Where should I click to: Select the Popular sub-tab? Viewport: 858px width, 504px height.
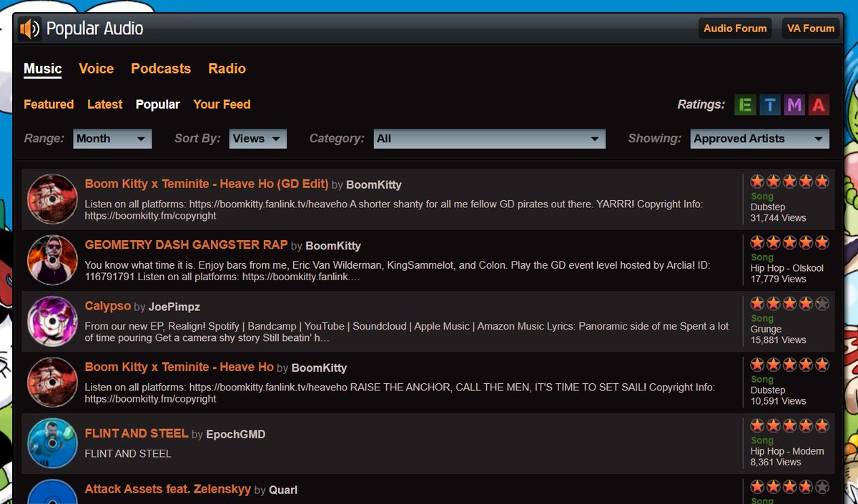coord(158,104)
